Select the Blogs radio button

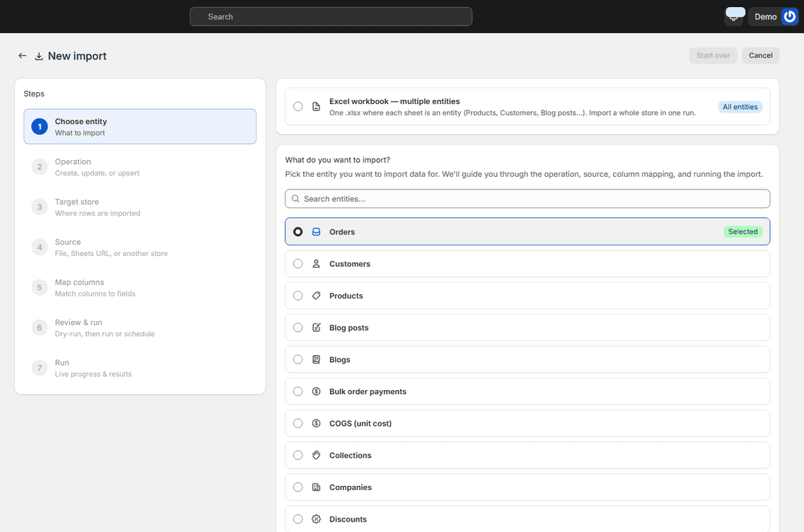298,359
